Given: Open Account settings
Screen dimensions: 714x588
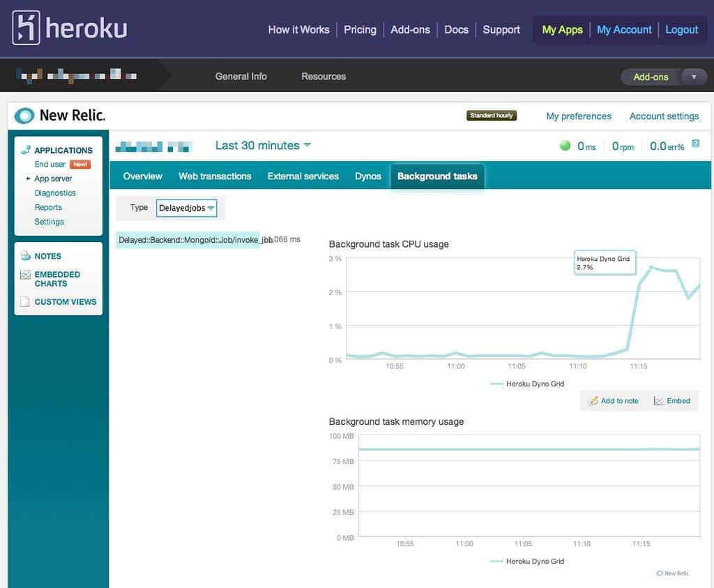Looking at the screenshot, I should (x=664, y=116).
